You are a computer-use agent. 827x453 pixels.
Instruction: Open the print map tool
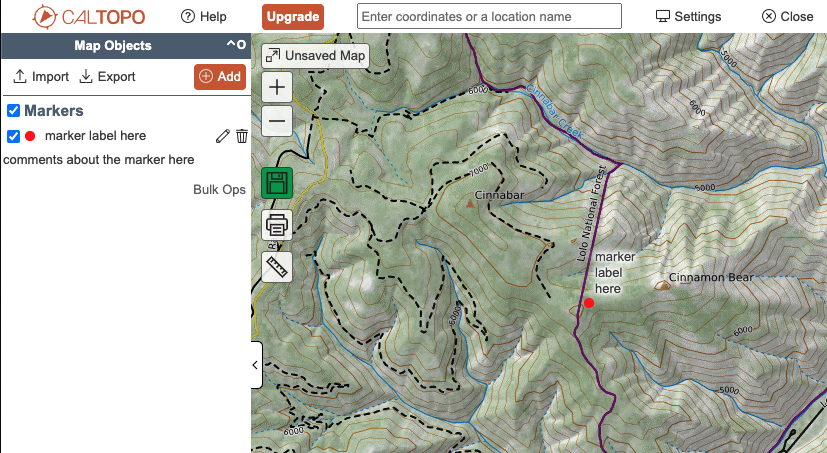(277, 225)
